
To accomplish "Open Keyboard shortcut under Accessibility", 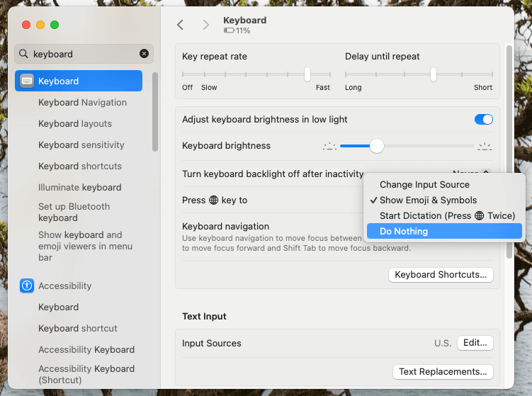I will point(78,328).
